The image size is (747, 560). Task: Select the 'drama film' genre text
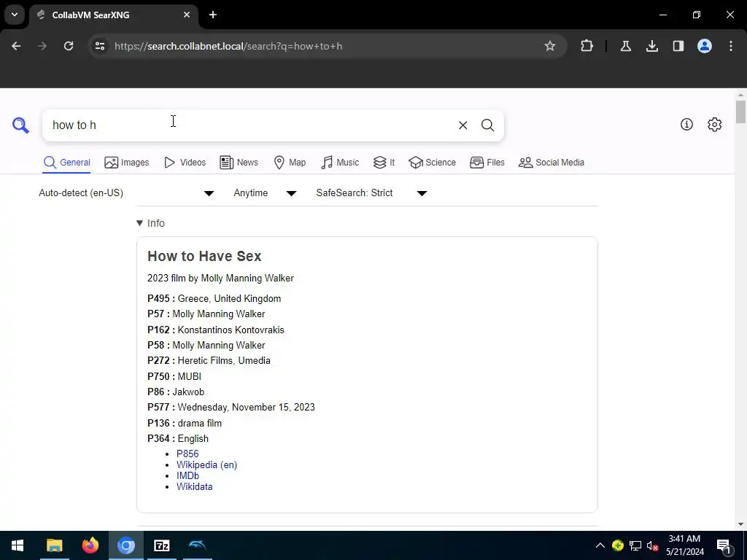[200, 424]
